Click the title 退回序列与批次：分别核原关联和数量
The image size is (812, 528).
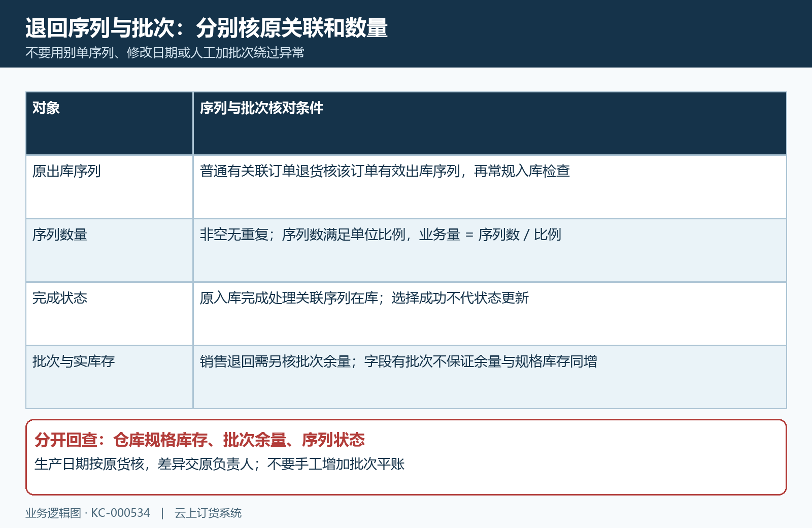pyautogui.click(x=206, y=28)
